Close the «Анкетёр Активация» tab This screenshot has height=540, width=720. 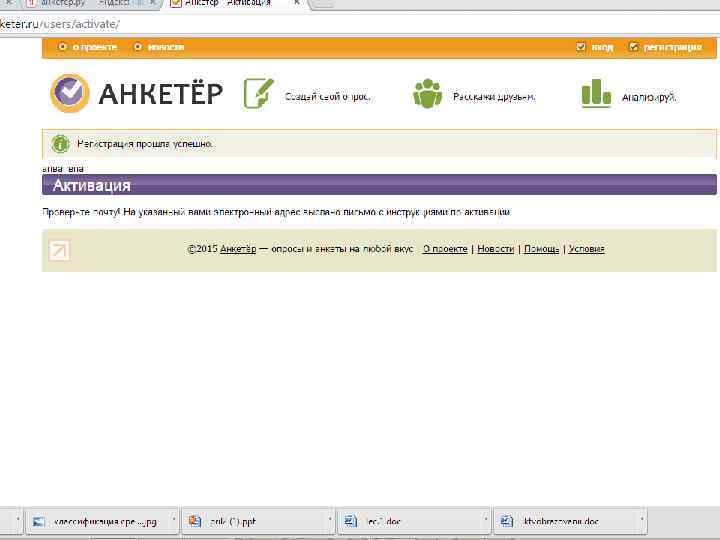coord(297,3)
